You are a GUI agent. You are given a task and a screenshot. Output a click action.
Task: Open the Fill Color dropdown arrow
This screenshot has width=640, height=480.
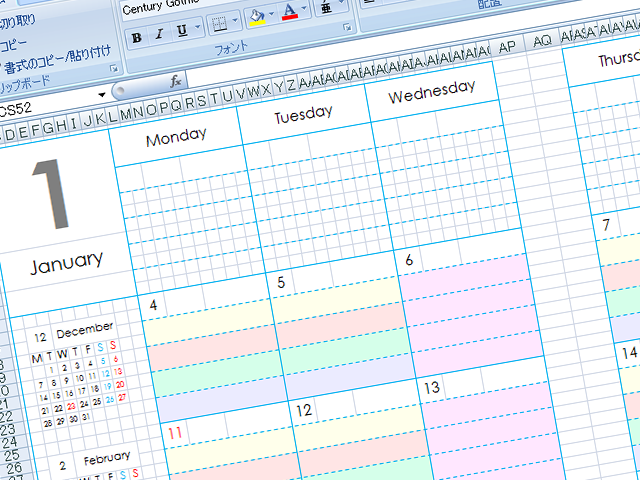[x=272, y=14]
